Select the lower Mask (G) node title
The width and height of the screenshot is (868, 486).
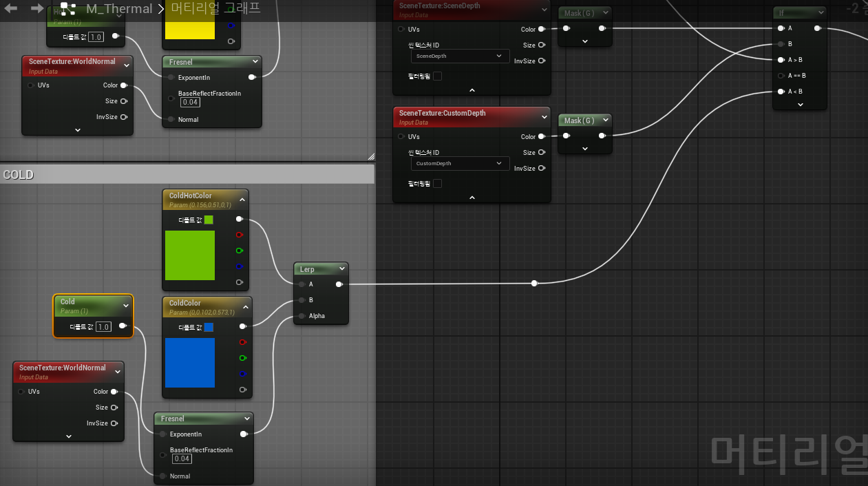[579, 120]
